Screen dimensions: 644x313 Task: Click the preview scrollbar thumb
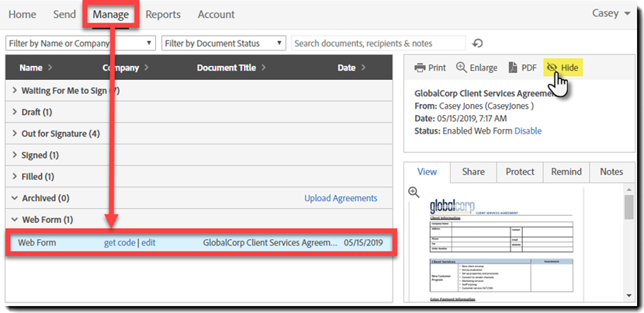(x=628, y=207)
